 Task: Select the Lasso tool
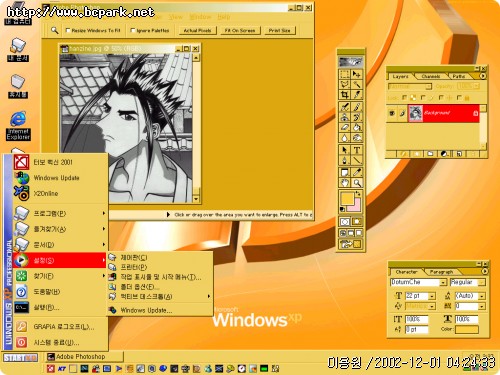click(344, 84)
